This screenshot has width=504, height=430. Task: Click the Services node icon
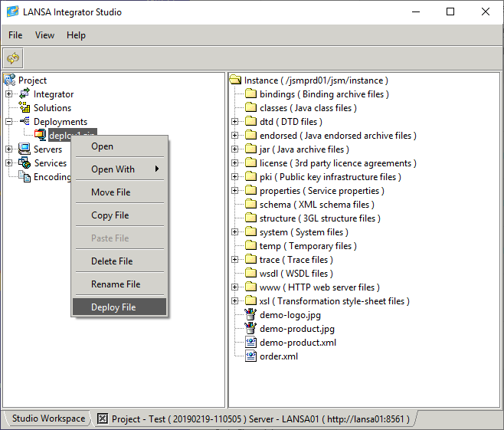pos(25,162)
